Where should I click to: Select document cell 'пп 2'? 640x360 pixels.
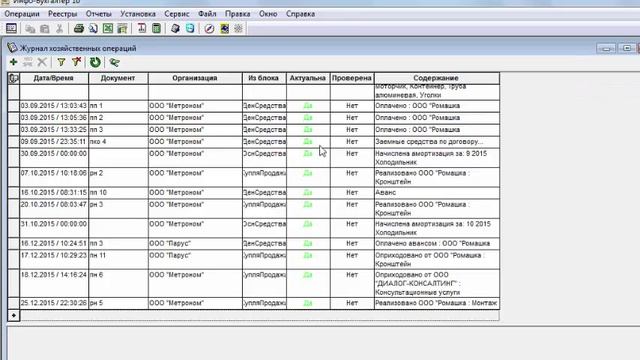pos(118,118)
